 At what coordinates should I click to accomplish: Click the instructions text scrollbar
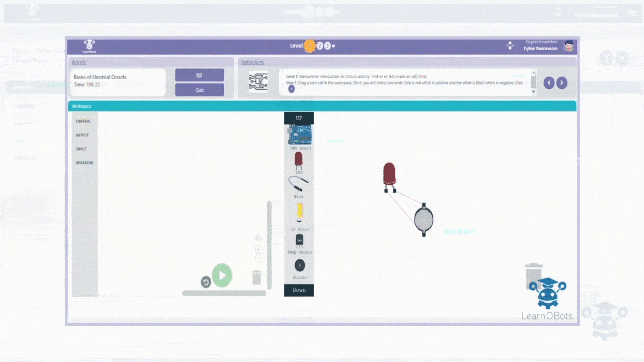(x=533, y=82)
